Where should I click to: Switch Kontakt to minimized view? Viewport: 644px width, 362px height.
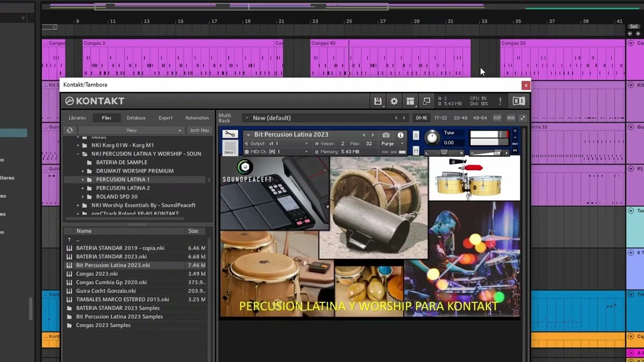coord(426,101)
